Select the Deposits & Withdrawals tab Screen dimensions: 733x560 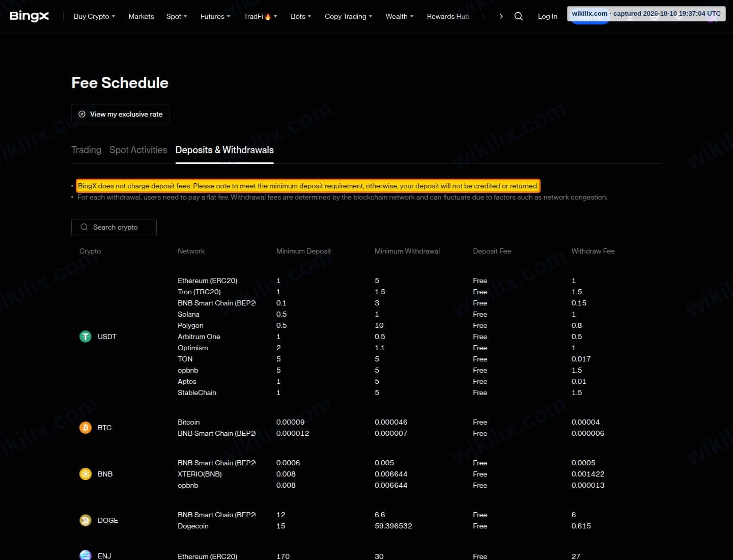tap(224, 150)
